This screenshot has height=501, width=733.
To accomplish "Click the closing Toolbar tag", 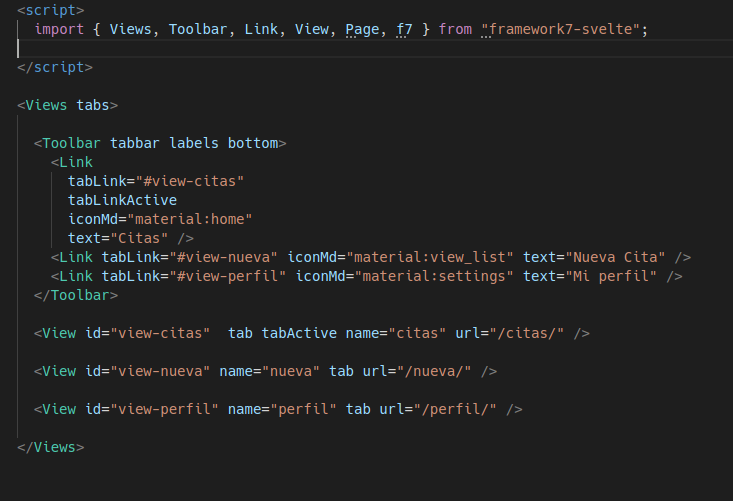I will (76, 295).
